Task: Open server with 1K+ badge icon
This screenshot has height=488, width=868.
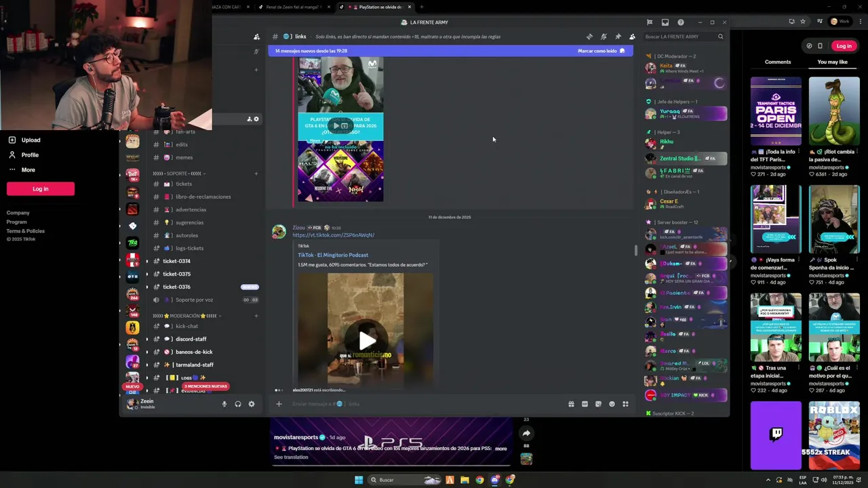Action: coord(132,176)
